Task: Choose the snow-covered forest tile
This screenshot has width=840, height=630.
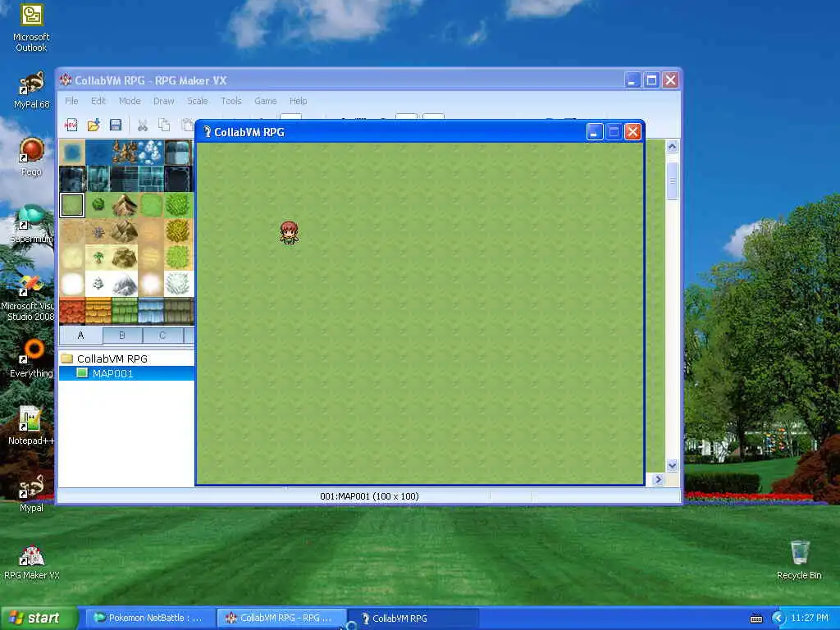Action: coord(177,284)
